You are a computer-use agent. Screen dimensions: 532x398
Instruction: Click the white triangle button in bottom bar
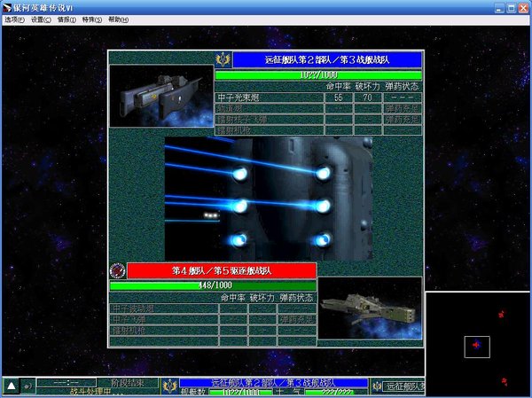[12, 386]
